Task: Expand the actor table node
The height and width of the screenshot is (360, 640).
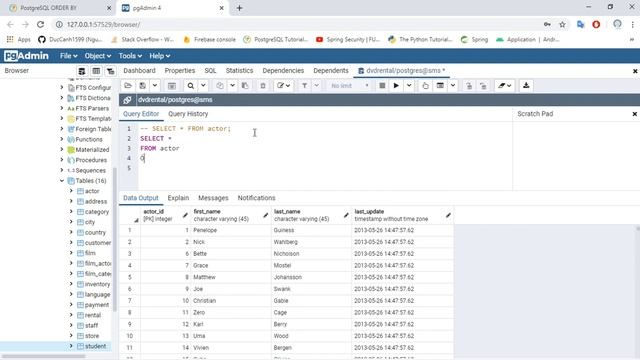Action: coord(71,191)
